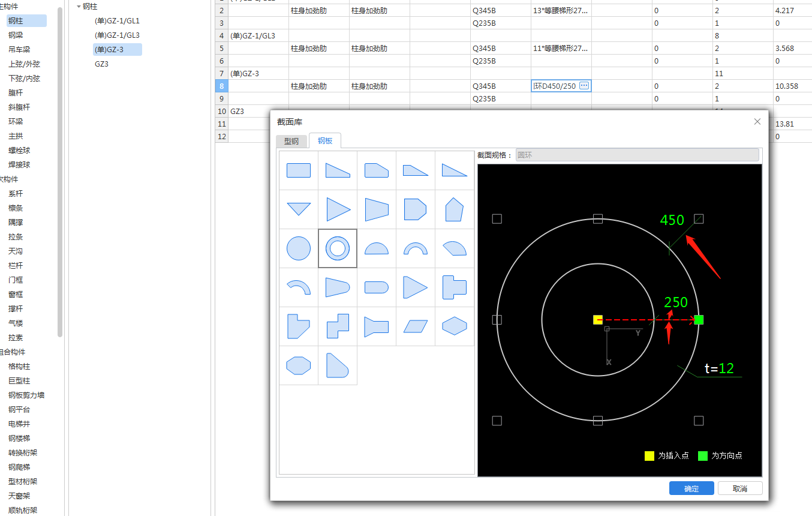Click the left category list scrollbar
The width and height of the screenshot is (812, 516).
(60, 172)
